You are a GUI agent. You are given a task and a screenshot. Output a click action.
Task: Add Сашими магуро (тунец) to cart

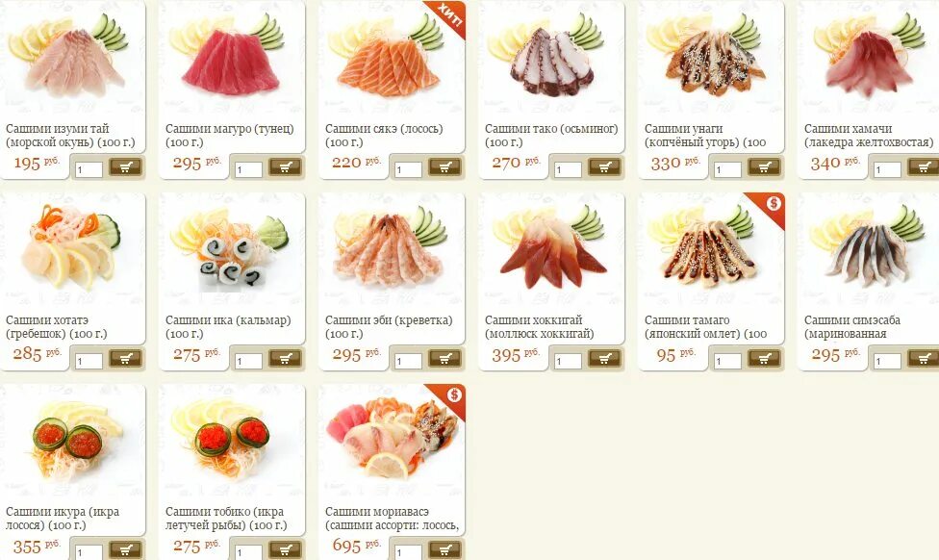pos(285,167)
